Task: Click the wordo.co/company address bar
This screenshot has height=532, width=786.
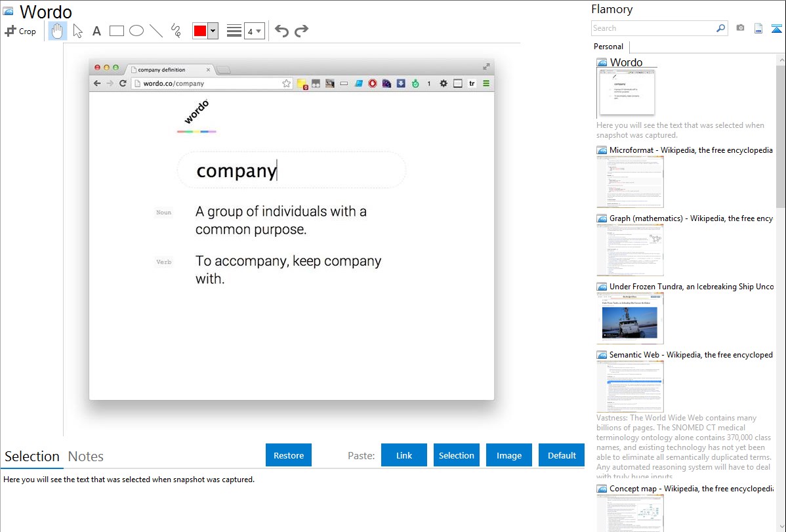Action: click(211, 83)
